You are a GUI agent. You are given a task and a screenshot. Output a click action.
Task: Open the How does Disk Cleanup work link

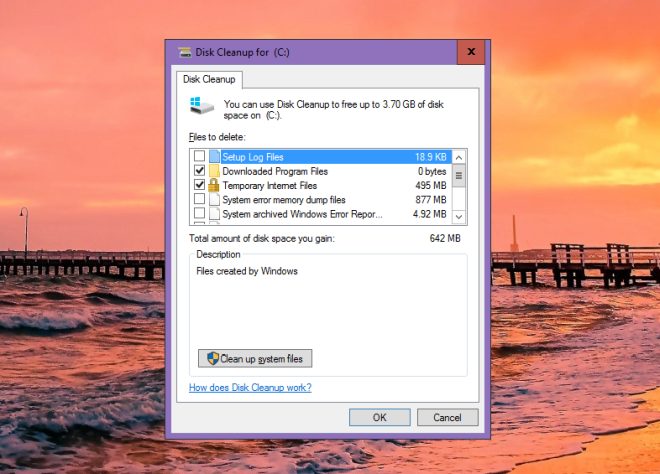click(x=250, y=387)
